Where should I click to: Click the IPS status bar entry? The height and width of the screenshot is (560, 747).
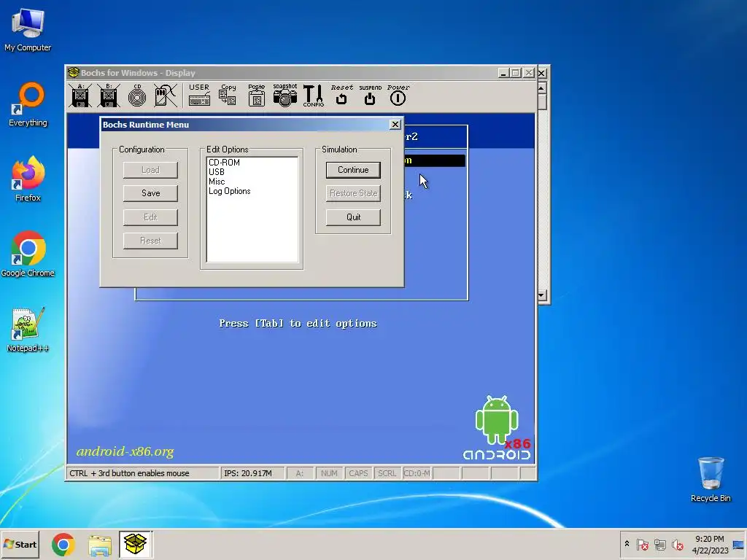pyautogui.click(x=252, y=473)
